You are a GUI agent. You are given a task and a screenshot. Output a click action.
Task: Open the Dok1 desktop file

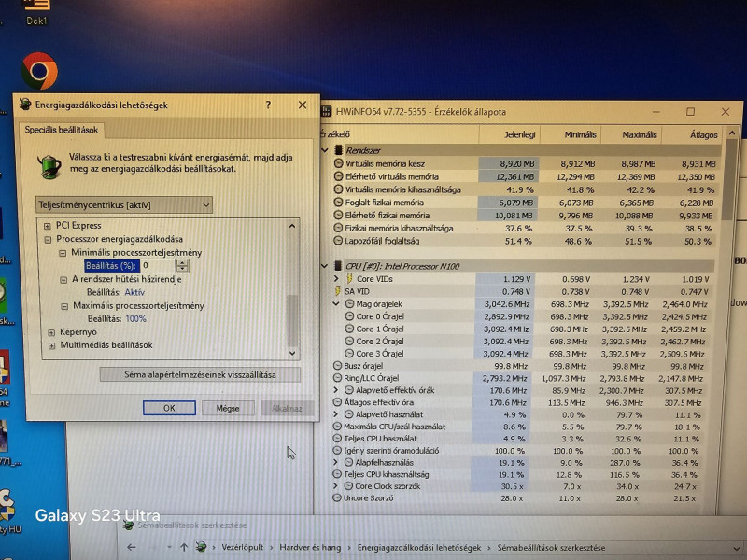coord(36,12)
